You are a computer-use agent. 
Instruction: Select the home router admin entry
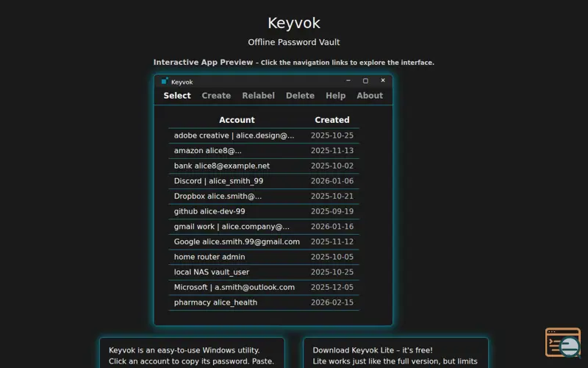click(x=264, y=257)
